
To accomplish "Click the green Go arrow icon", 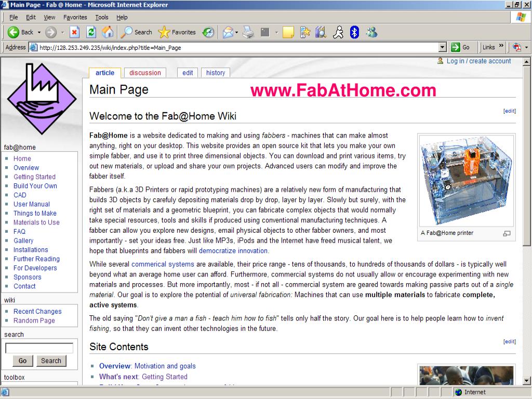I will coord(455,47).
